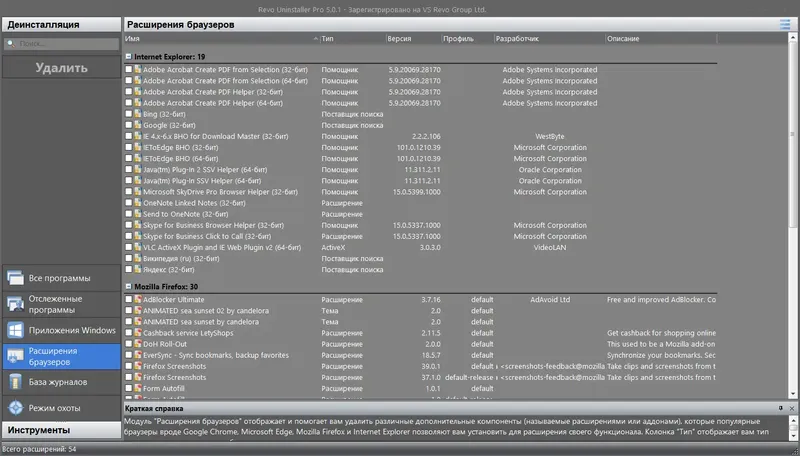Image resolution: width=800 pixels, height=456 pixels.
Task: Click icon of Google (32-бит) entry
Action: click(138, 125)
